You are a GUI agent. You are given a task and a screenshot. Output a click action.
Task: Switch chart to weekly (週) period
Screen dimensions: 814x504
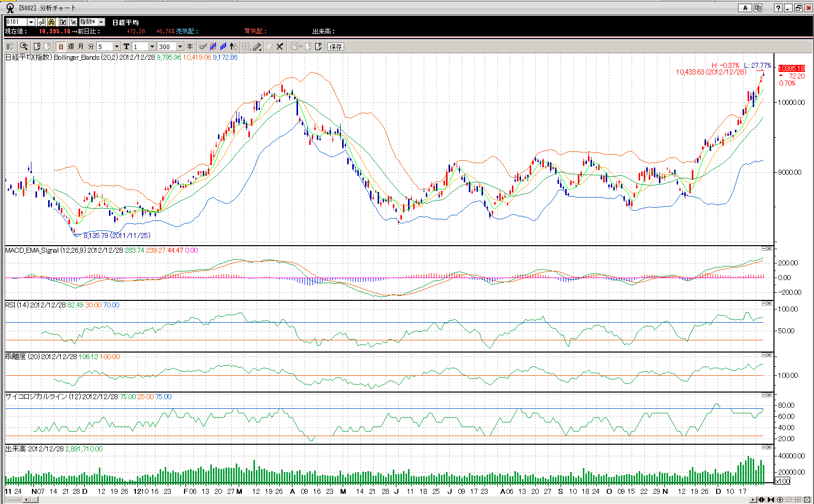[x=71, y=47]
